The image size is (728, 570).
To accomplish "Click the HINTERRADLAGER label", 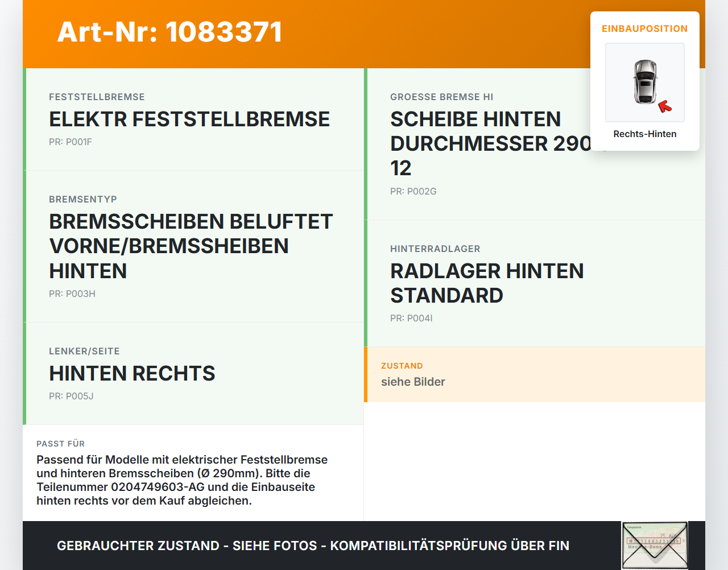I will coord(435,249).
